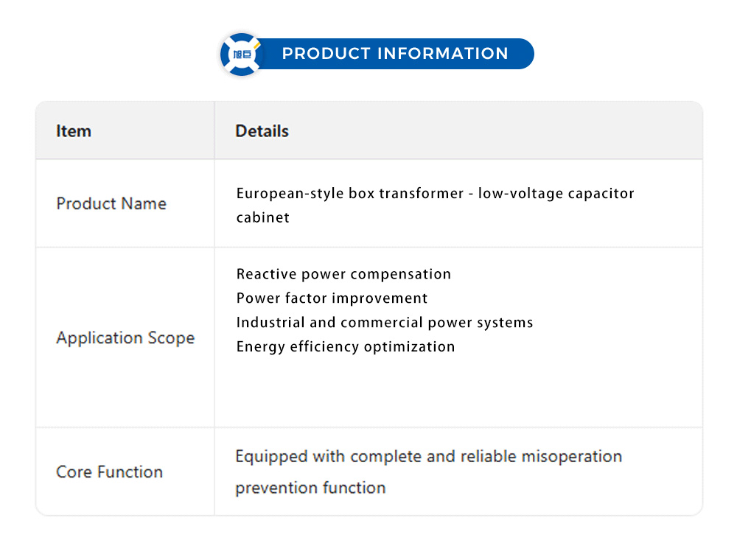Viewport: 737px width, 560px height.
Task: Click the PRODUCT INFORMATION banner heading
Action: click(x=395, y=54)
